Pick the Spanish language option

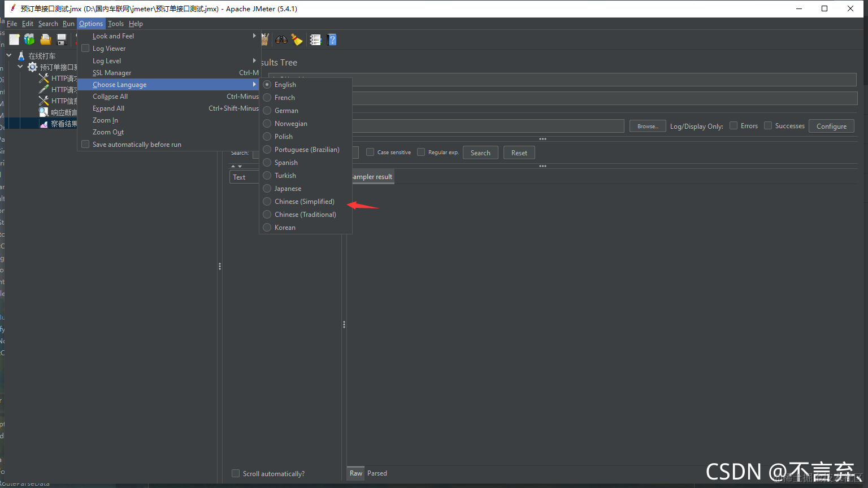[306, 163]
